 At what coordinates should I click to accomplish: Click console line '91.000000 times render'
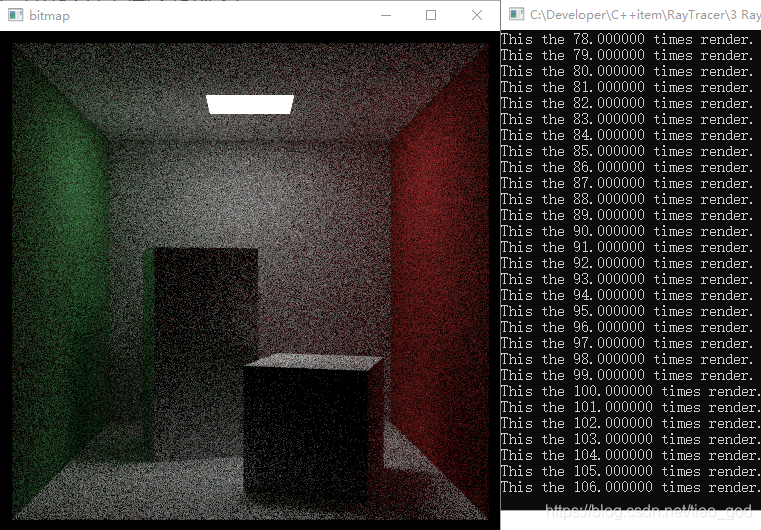click(x=627, y=248)
